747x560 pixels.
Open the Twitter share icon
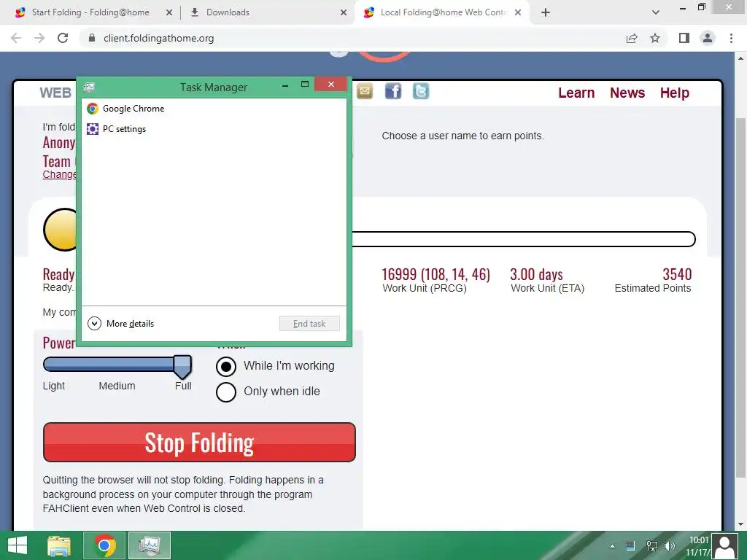(x=421, y=90)
